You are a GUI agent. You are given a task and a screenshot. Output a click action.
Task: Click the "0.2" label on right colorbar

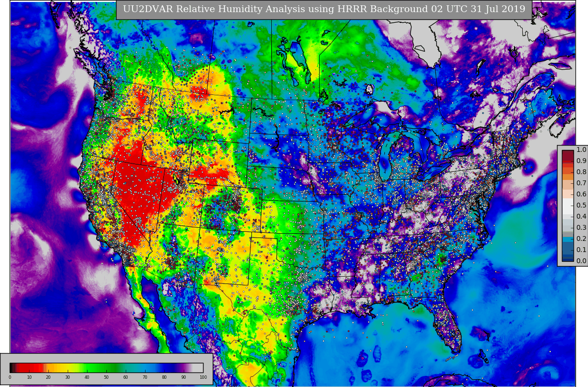(581, 239)
